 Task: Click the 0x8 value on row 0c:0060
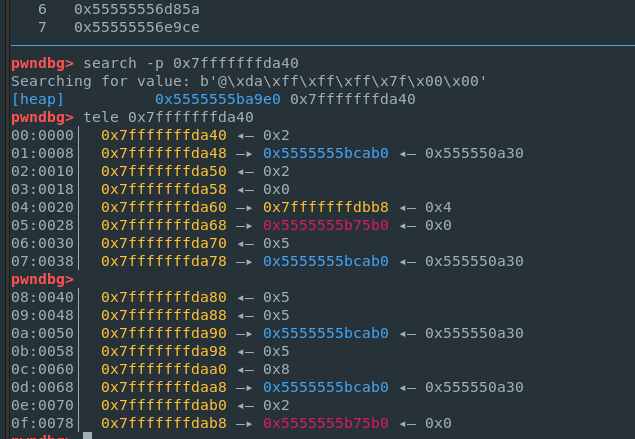[272, 369]
